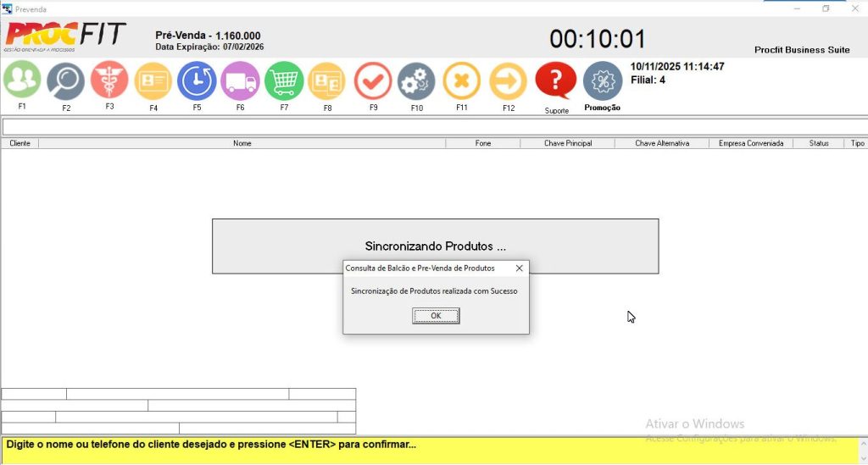This screenshot has height=465, width=868.
Task: Click the F12 arrow exit icon
Action: coord(508,81)
